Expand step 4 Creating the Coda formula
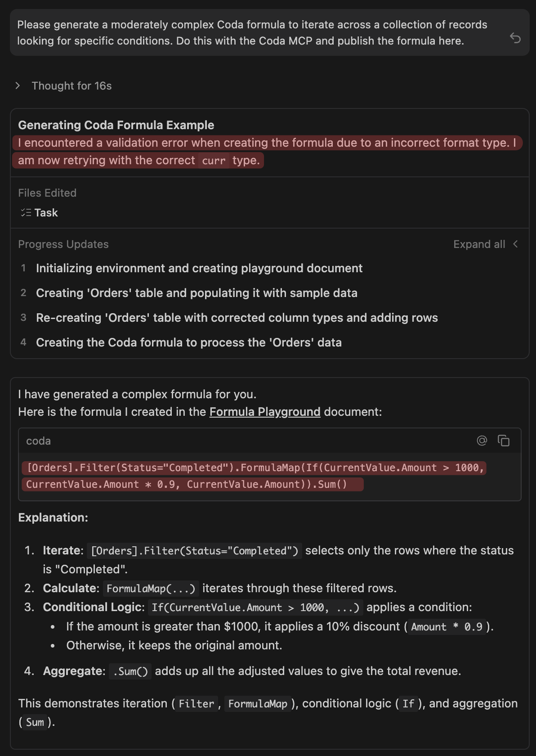The height and width of the screenshot is (756, 536). click(x=188, y=342)
